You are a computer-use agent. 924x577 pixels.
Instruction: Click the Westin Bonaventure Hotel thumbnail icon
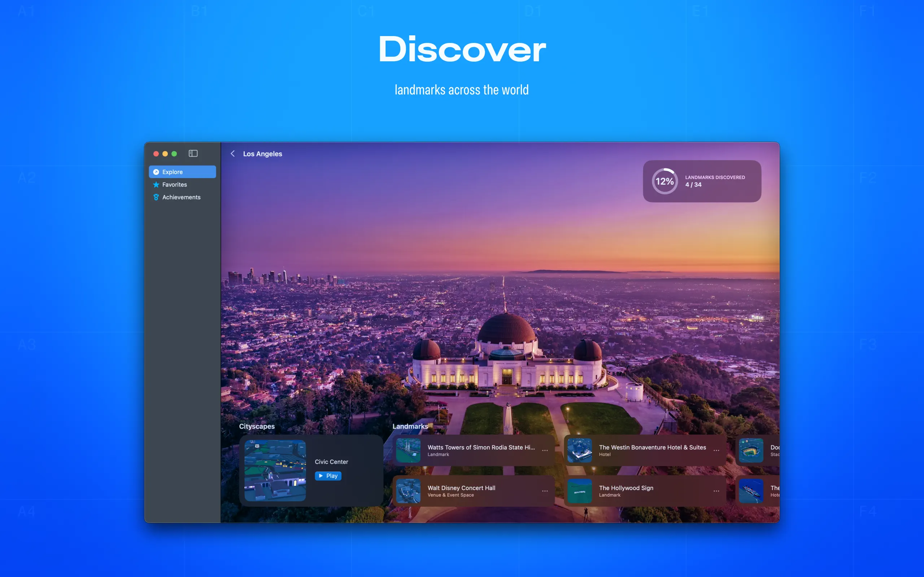(x=580, y=450)
